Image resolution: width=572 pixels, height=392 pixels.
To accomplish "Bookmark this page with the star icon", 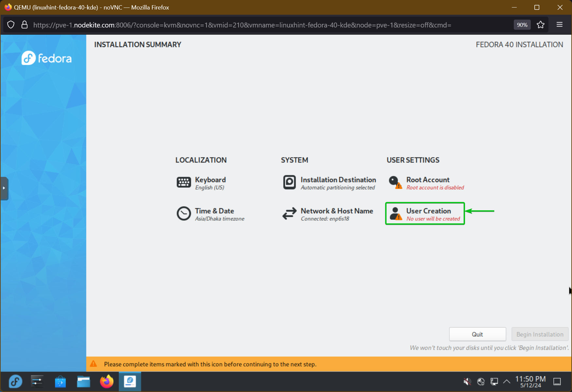I will (x=540, y=25).
